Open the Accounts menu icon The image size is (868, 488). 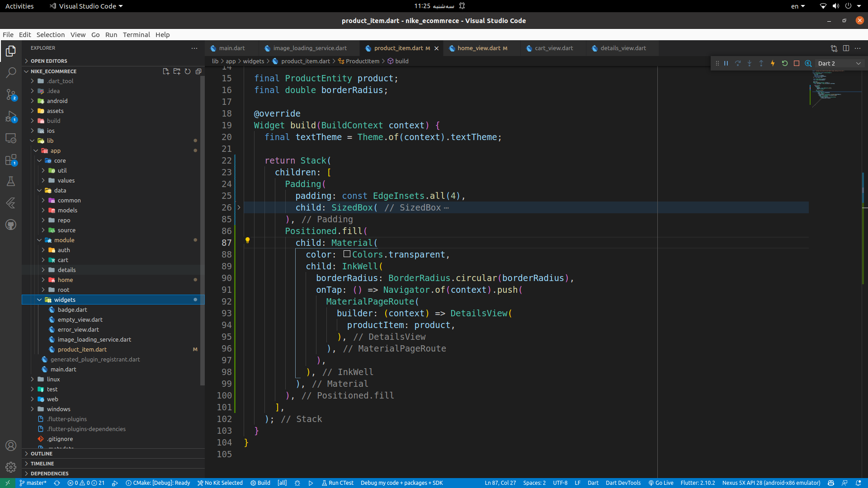[x=11, y=446]
